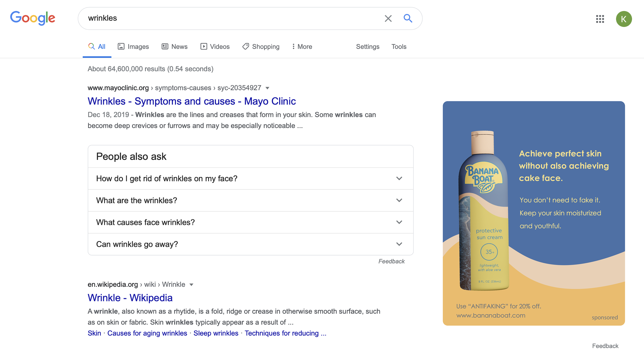Expand 'Can wrinkles go away?' question
This screenshot has height=354, width=644.
coord(251,244)
